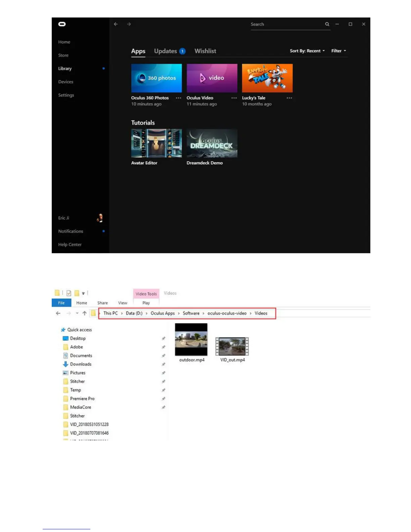Open Notifications in Oculus sidebar
Viewport: 411px width, 532px height.
[71, 231]
